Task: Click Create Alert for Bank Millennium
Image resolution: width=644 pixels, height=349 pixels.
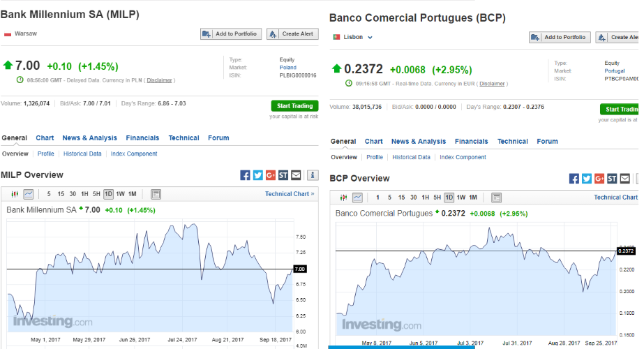Action: [292, 34]
